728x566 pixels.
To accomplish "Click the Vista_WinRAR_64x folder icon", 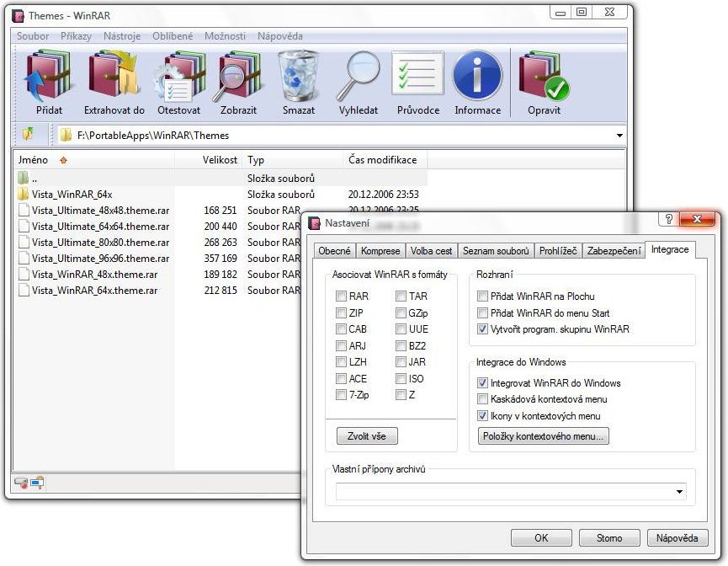I will coord(24,194).
